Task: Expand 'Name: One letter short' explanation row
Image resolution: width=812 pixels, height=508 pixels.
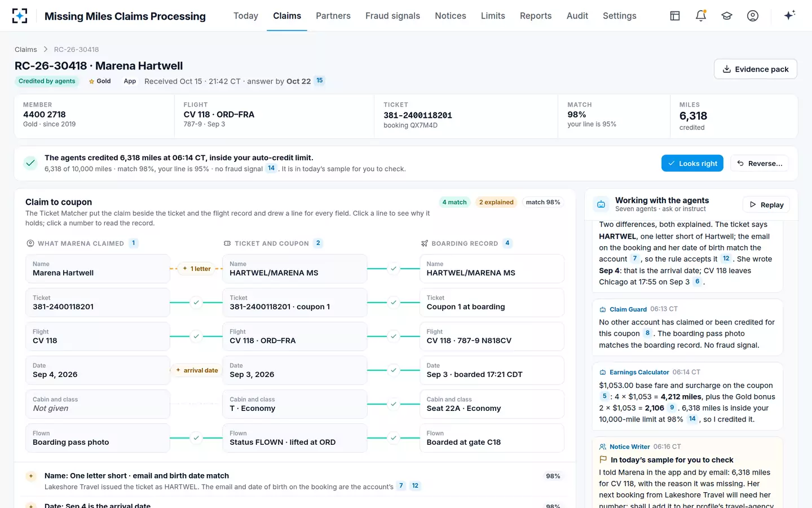Action: point(294,481)
